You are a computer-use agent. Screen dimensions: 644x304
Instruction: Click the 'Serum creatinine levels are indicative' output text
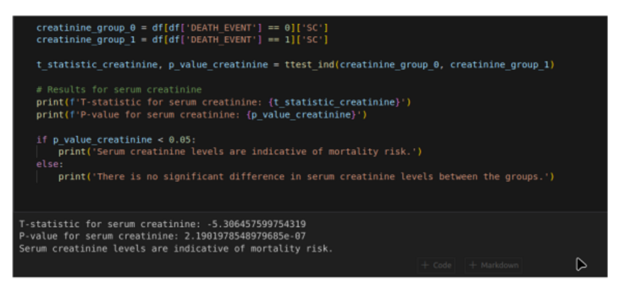pyautogui.click(x=176, y=248)
